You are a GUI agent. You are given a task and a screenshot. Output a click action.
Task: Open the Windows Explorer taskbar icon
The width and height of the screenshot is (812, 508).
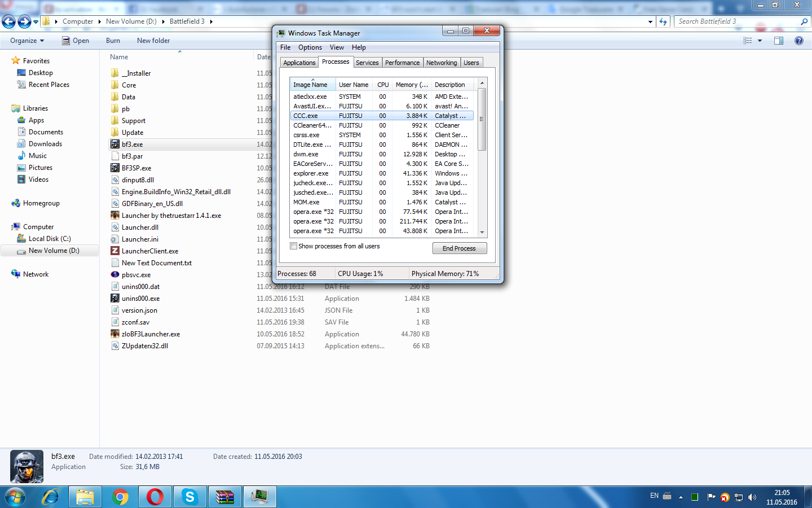pyautogui.click(x=85, y=497)
